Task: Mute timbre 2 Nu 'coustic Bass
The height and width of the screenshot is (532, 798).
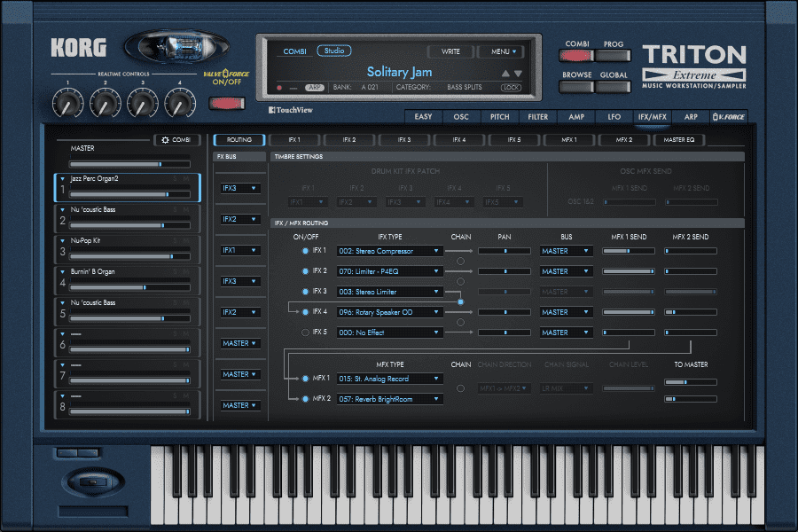Action: (x=186, y=210)
